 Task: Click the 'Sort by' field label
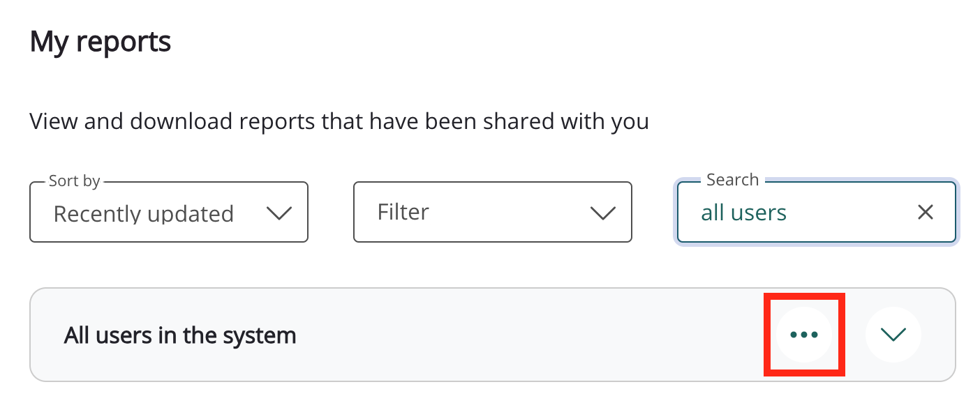pyautogui.click(x=74, y=181)
